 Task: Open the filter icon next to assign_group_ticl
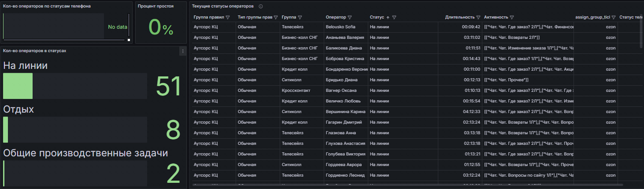pos(614,18)
